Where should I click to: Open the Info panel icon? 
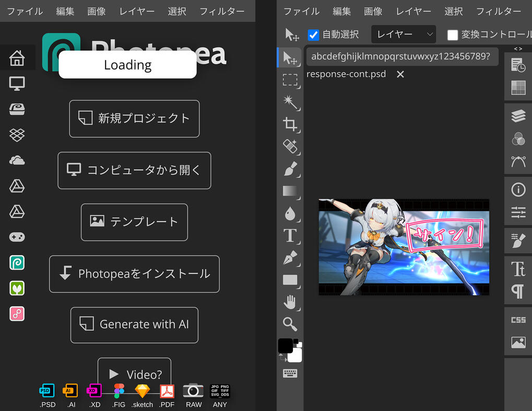click(518, 190)
